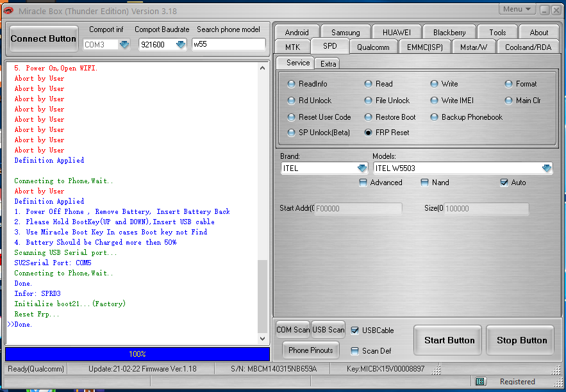Enable the Nand checkbox
This screenshot has height=392, width=566.
424,183
